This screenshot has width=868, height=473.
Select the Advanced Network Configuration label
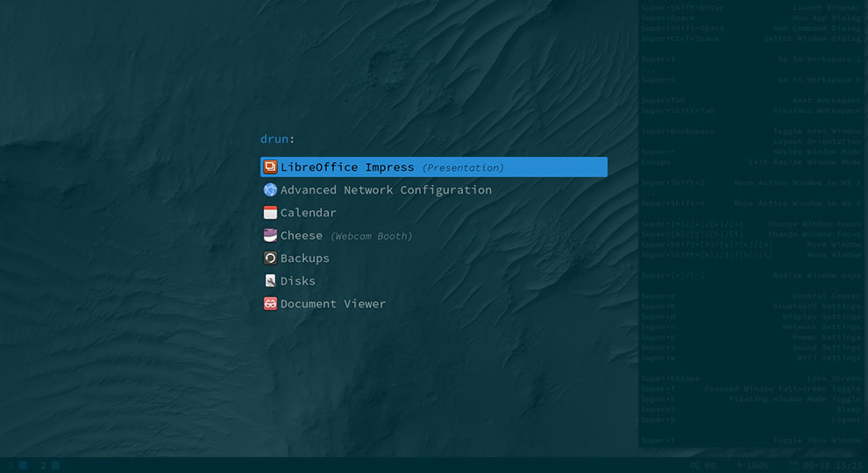(x=386, y=190)
